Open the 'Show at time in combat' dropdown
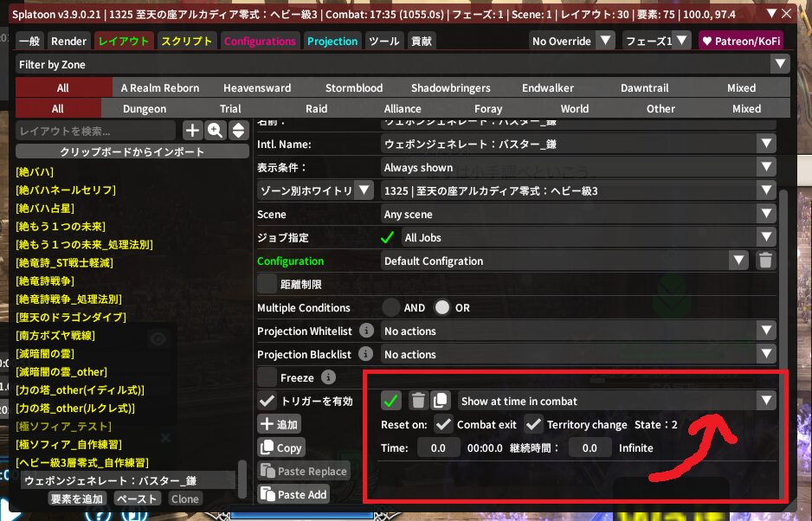 pos(616,401)
